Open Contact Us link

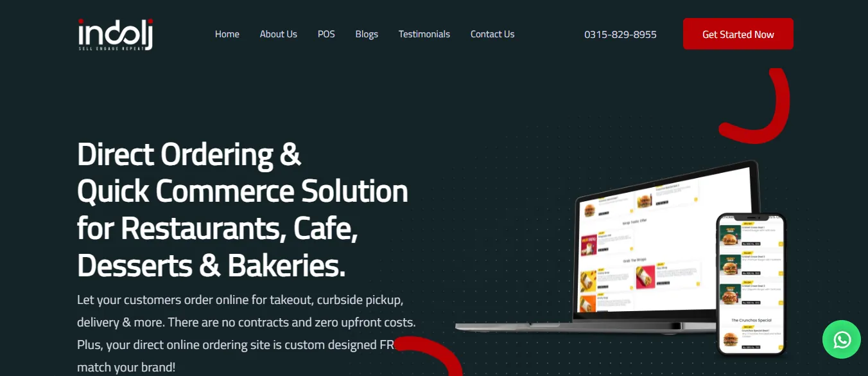point(492,34)
